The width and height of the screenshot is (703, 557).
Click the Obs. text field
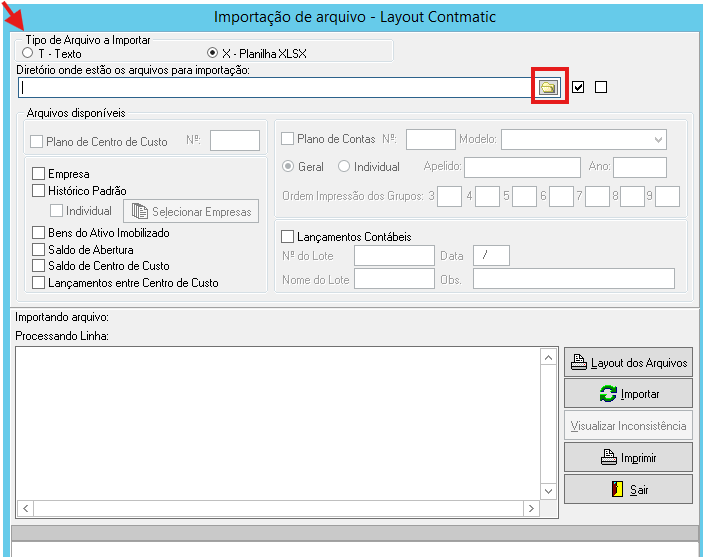tap(574, 278)
